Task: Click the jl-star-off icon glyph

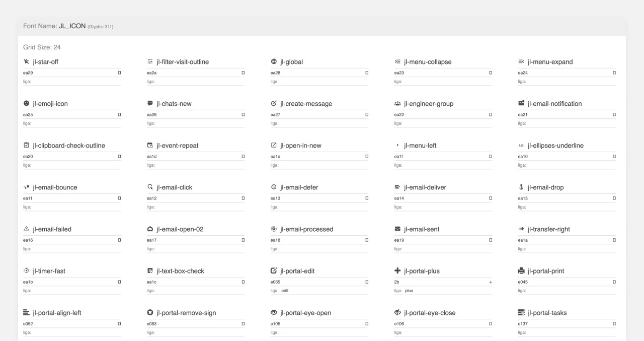Action: coord(26,62)
